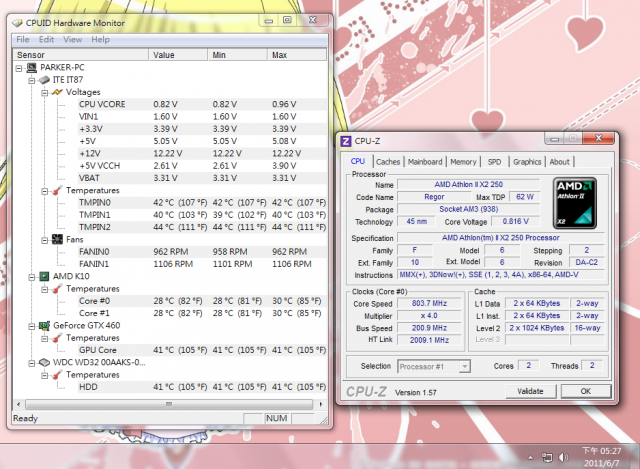This screenshot has width=640, height=469.
Task: Click the Instructions field in CPU-Z
Action: [501, 275]
